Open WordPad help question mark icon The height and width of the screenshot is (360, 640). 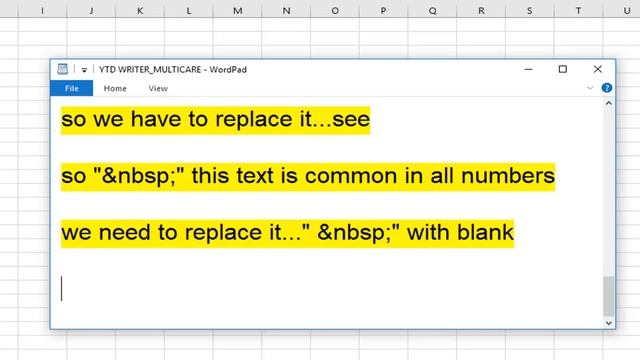pyautogui.click(x=607, y=88)
